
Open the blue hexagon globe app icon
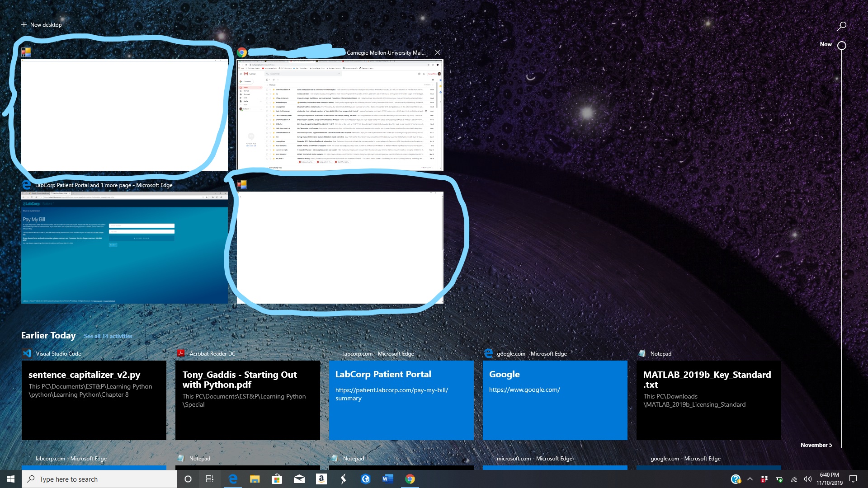(x=366, y=479)
